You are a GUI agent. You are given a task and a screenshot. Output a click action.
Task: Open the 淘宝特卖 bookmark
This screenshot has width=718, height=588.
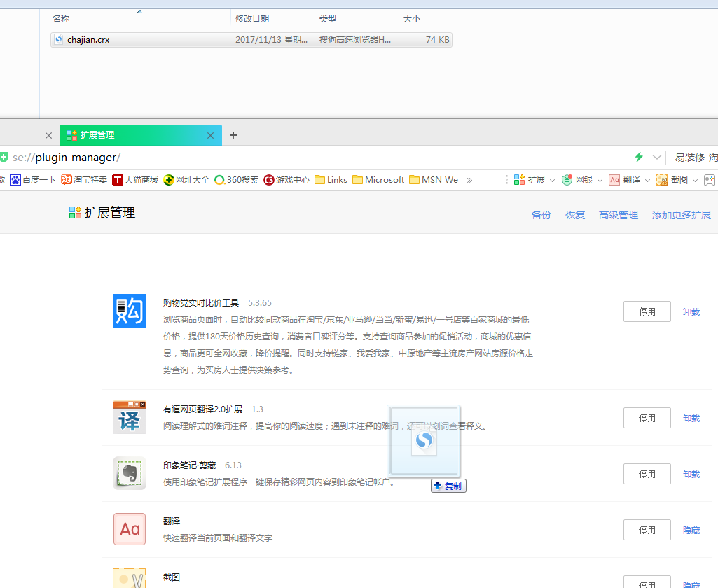click(x=84, y=180)
